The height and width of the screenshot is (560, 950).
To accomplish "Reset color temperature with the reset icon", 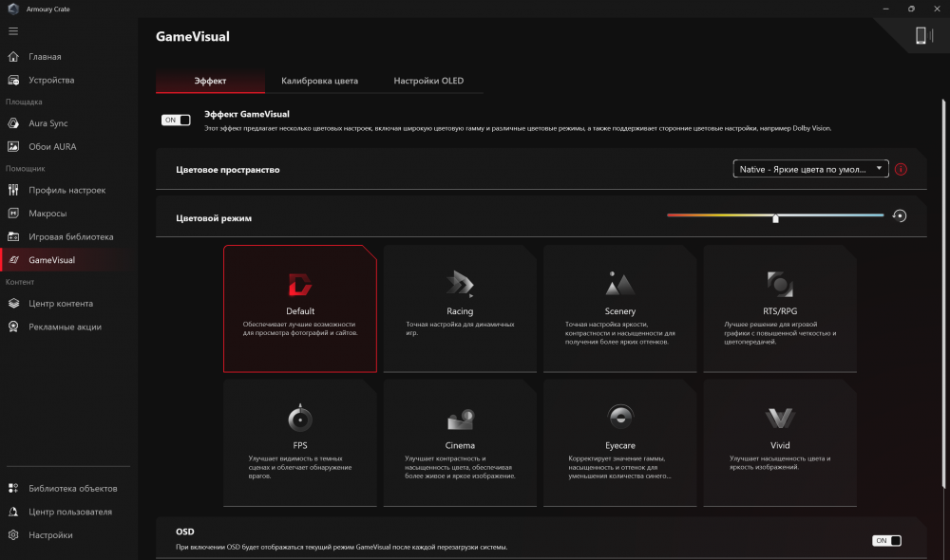I will pos(900,215).
